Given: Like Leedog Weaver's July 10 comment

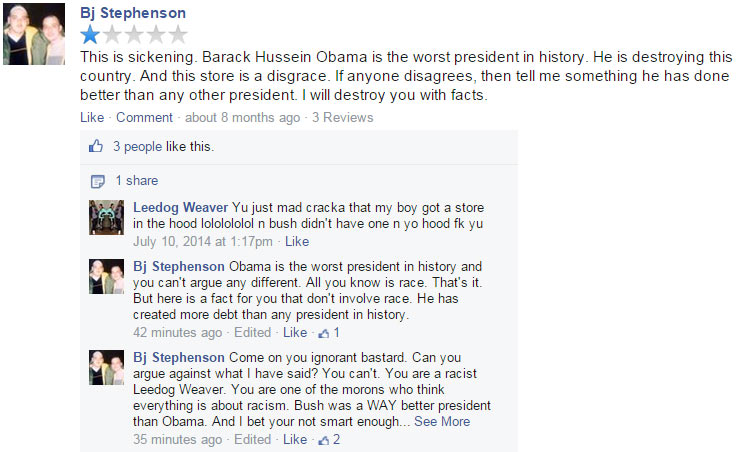Looking at the screenshot, I should (x=297, y=241).
